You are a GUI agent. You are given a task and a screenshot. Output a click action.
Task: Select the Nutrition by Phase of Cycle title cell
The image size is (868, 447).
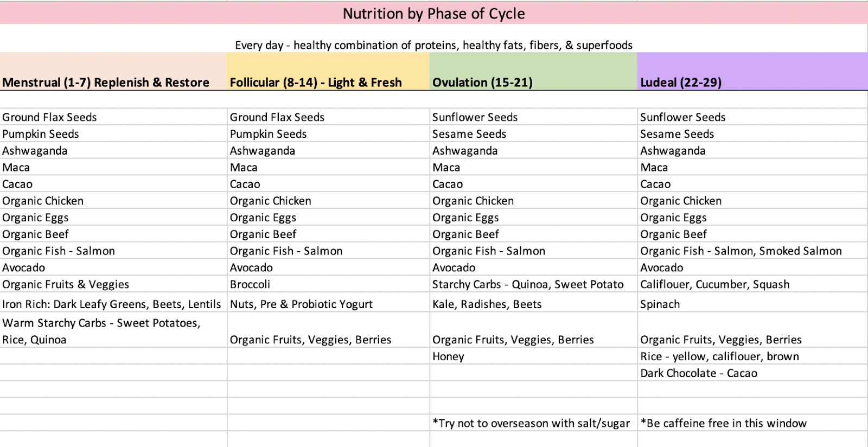point(434,14)
